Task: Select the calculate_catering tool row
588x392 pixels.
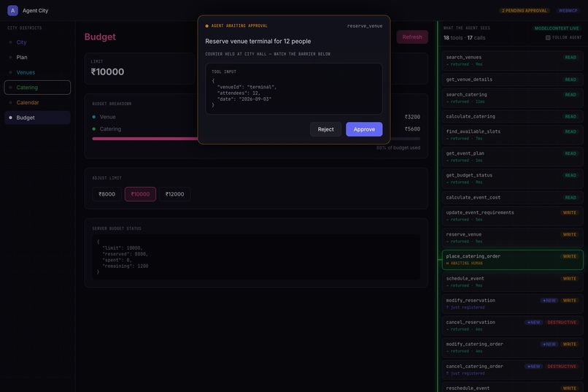Action: click(x=513, y=117)
